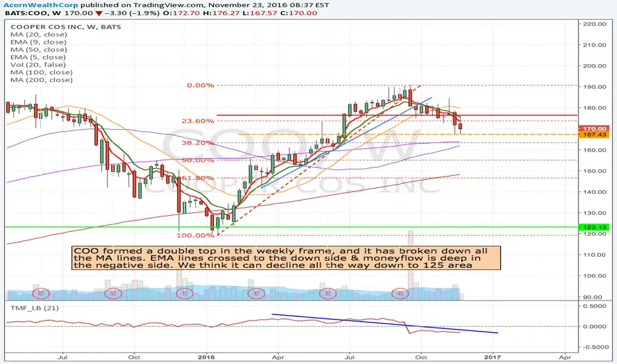Click the 2017 label on time axis
Viewport: 617px width, 364px height.
point(493,357)
